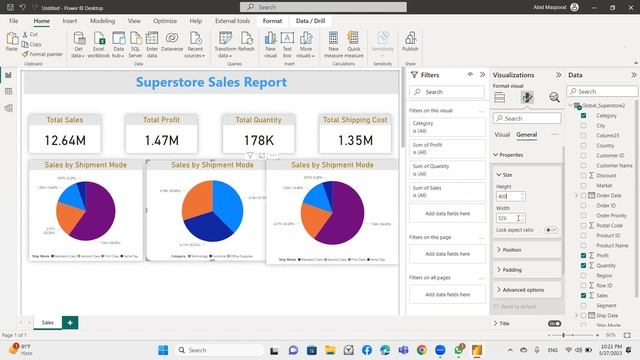The width and height of the screenshot is (640, 360).
Task: Expand the Position section
Action: (499, 249)
